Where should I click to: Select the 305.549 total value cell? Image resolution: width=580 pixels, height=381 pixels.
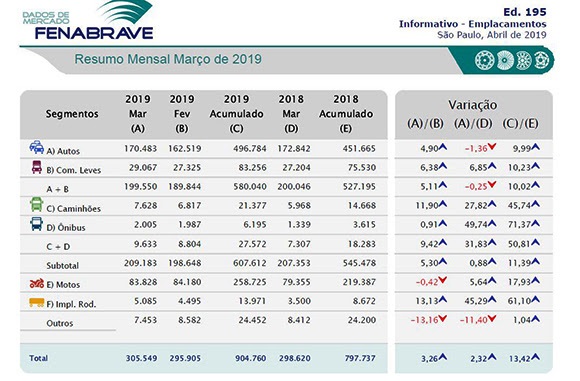(141, 358)
